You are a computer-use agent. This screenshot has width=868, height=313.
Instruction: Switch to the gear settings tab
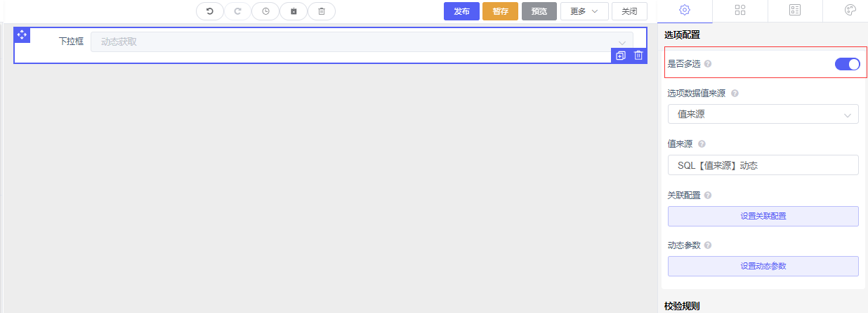tap(685, 10)
